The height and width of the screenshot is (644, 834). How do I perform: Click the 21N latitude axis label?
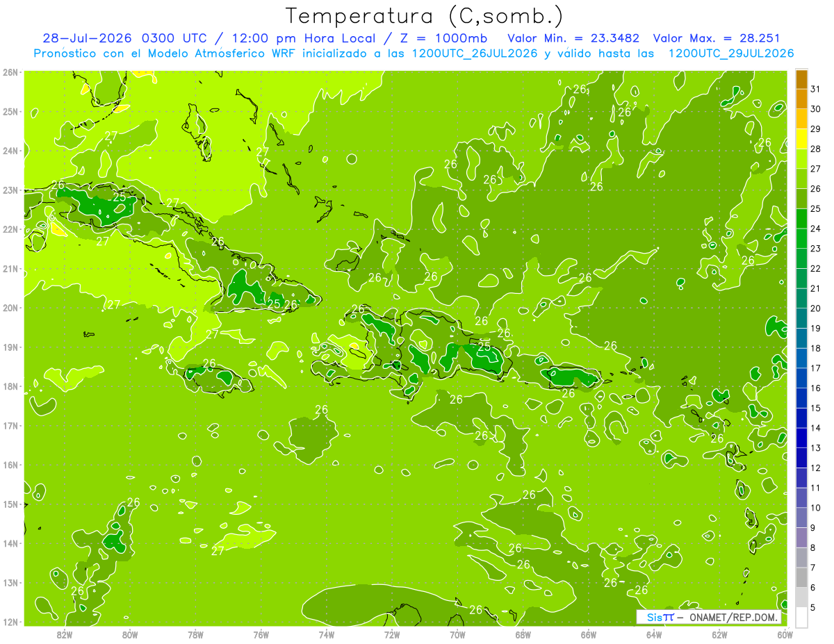(x=10, y=269)
